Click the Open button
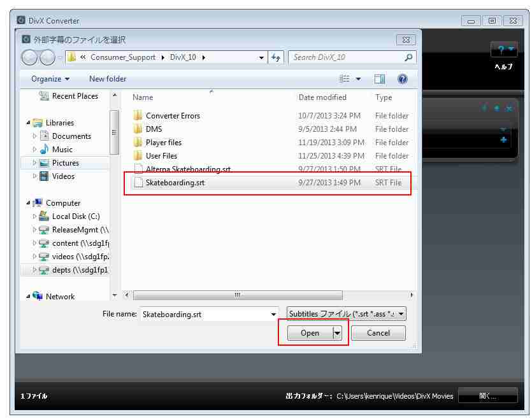The image size is (532, 419). click(x=310, y=333)
